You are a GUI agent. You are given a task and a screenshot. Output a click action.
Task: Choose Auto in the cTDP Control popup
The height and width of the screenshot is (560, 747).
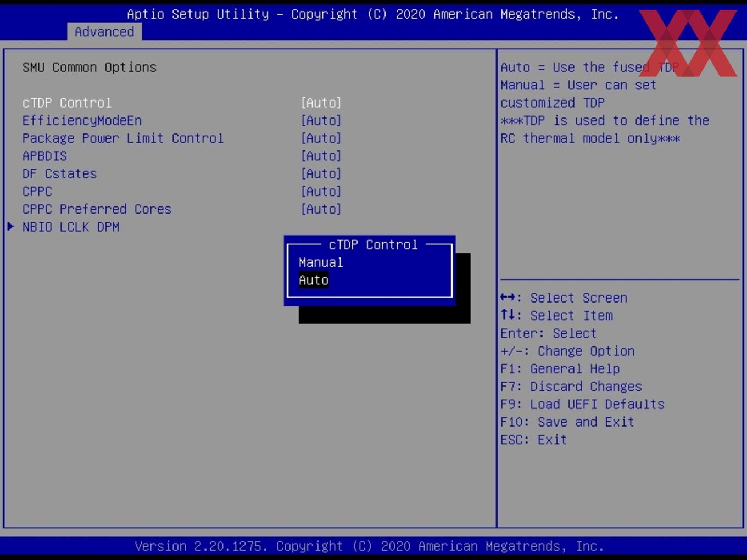[x=314, y=280]
